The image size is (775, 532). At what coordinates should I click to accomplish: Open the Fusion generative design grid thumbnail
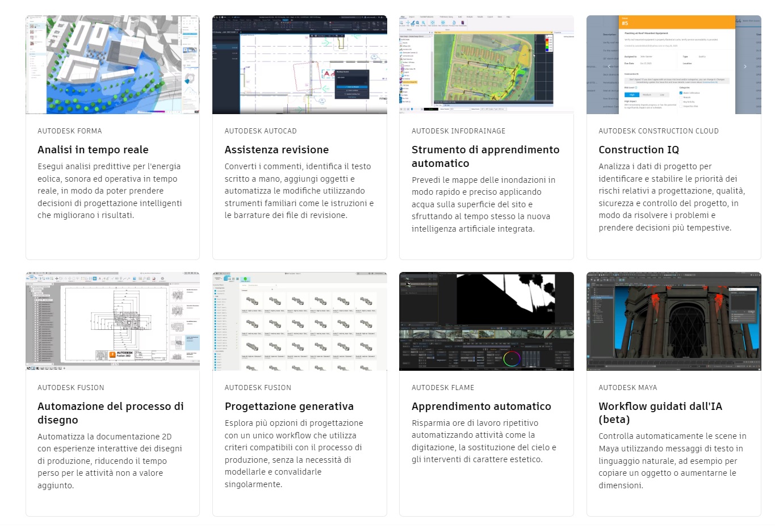(x=300, y=321)
